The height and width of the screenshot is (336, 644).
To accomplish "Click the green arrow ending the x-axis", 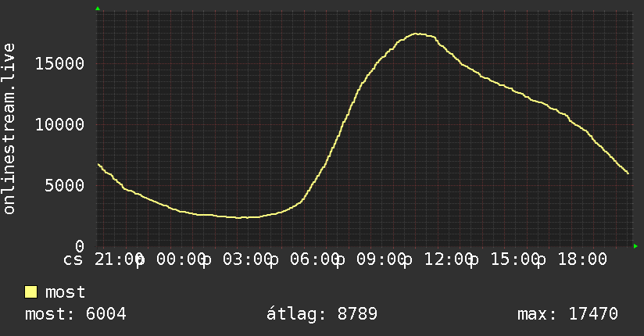I will click(635, 246).
